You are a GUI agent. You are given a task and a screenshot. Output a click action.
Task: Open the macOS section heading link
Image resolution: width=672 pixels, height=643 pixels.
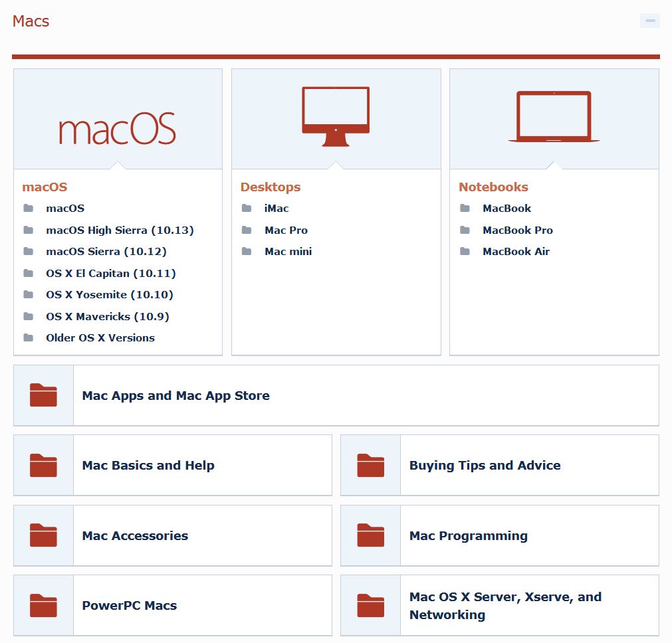coord(45,187)
